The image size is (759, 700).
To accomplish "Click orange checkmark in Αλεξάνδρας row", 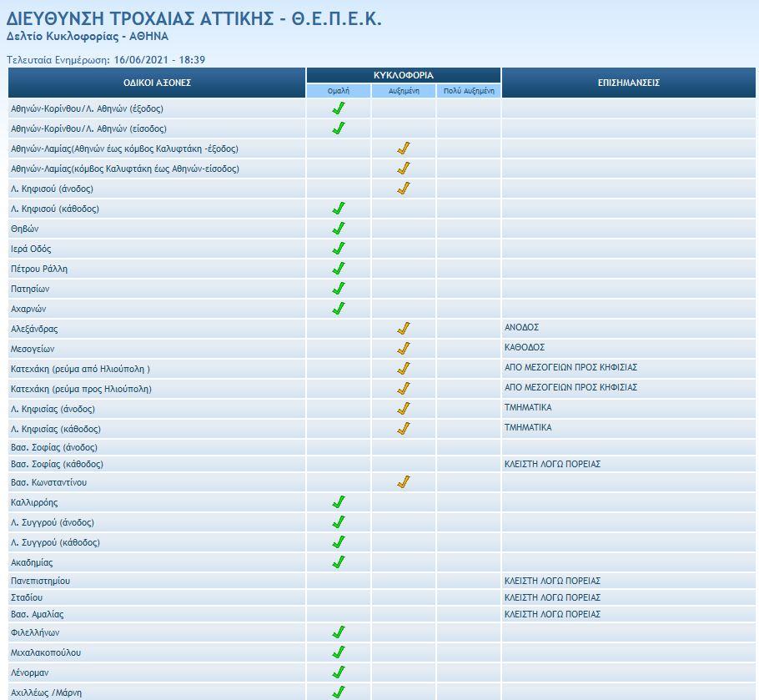I will (x=404, y=329).
